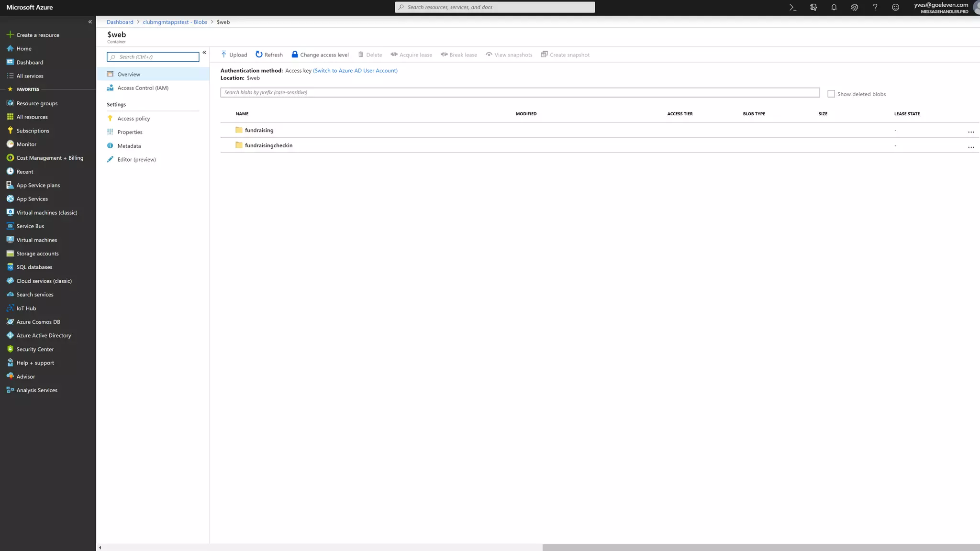
Task: Open the notifications bell icon
Action: [834, 7]
